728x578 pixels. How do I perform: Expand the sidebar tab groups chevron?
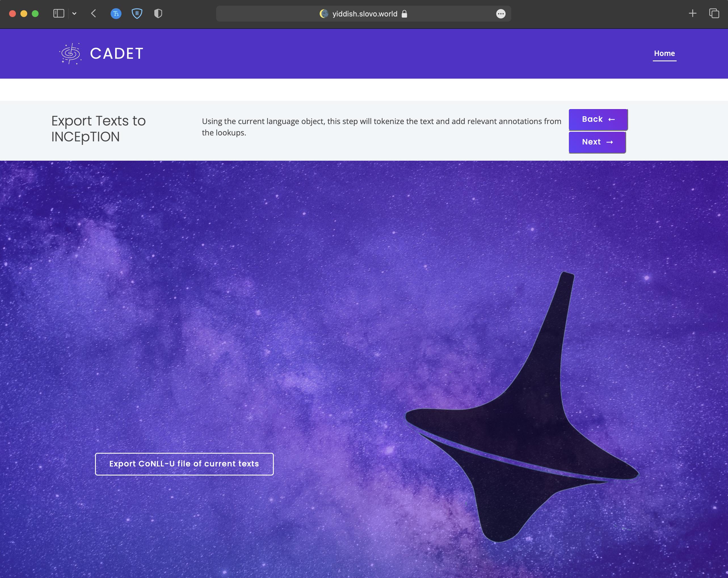(x=74, y=14)
